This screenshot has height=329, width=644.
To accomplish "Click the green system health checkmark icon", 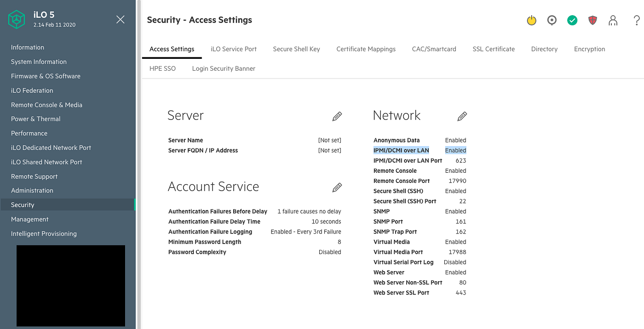I will (x=572, y=20).
